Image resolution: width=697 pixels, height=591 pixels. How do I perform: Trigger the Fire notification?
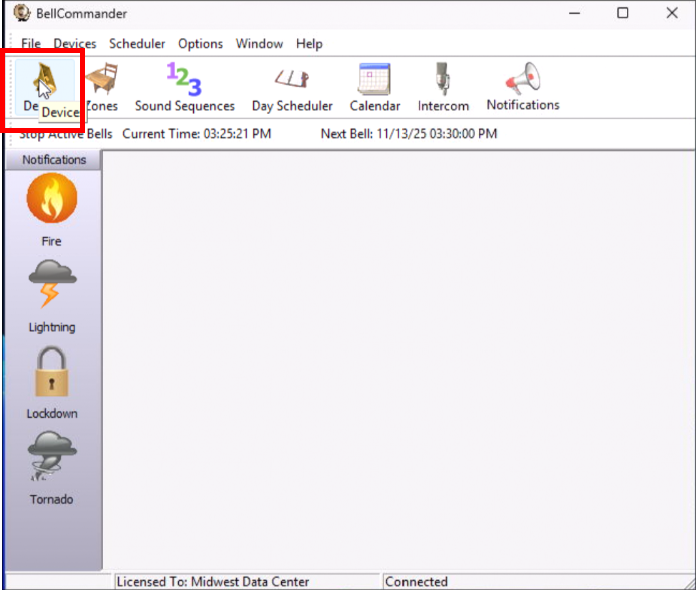(x=52, y=208)
